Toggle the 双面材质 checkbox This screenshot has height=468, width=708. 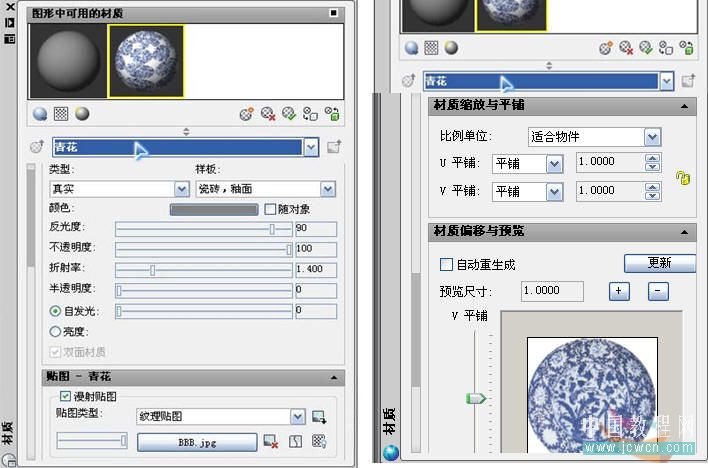pos(55,352)
